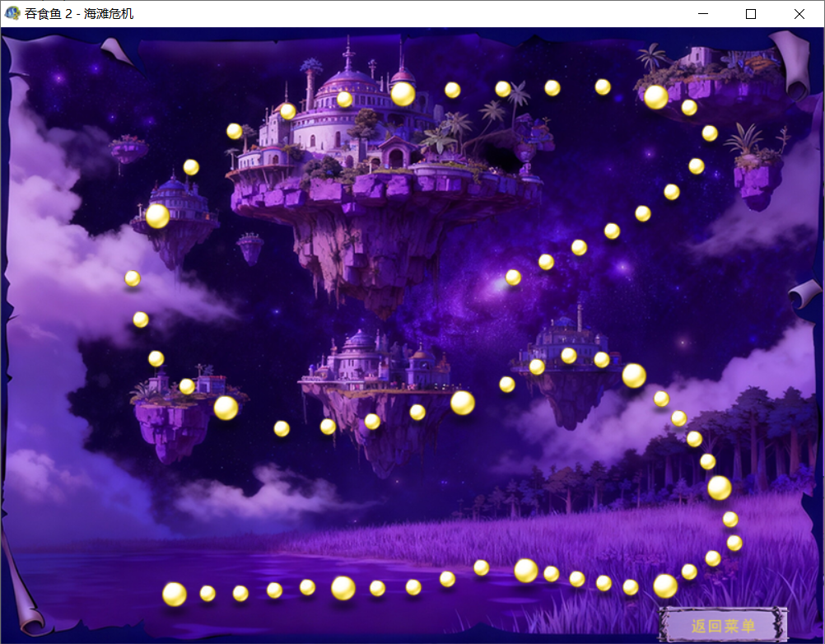Minimize the 吞食鱼 2 window

point(703,14)
